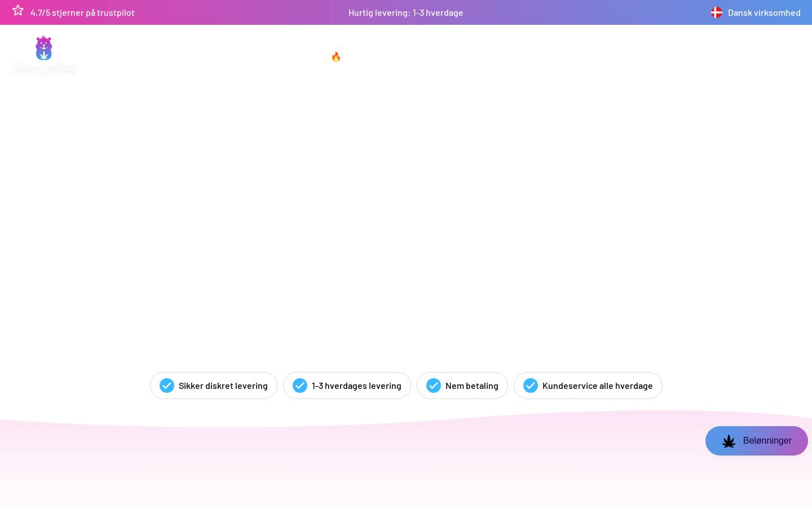
Task: Click the Kundeservice alle hverdage badge text
Action: tap(597, 386)
